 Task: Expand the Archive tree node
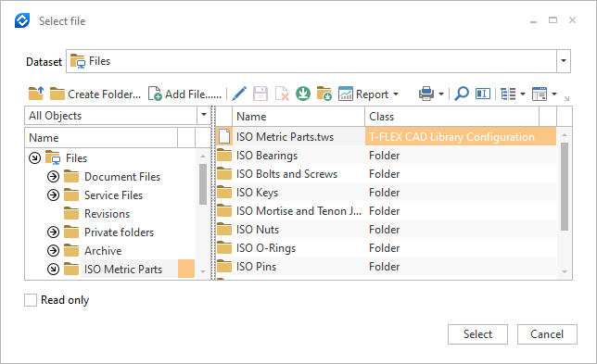pyautogui.click(x=54, y=251)
